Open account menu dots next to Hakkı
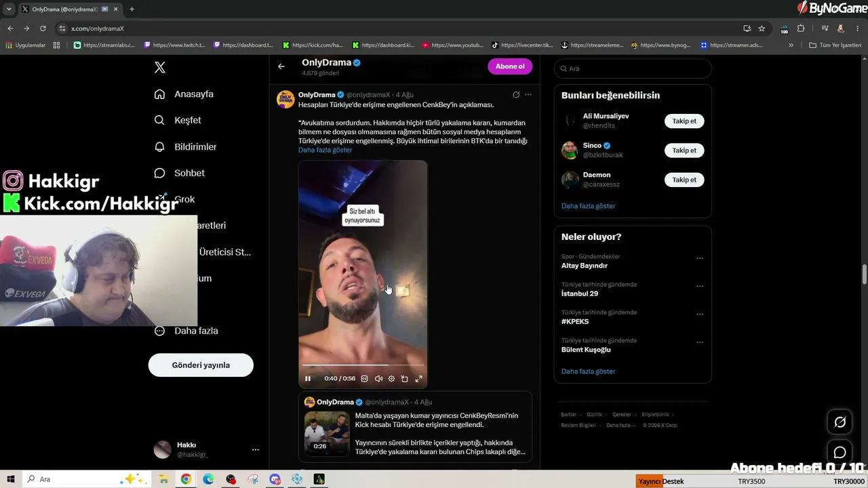 pyautogui.click(x=256, y=449)
